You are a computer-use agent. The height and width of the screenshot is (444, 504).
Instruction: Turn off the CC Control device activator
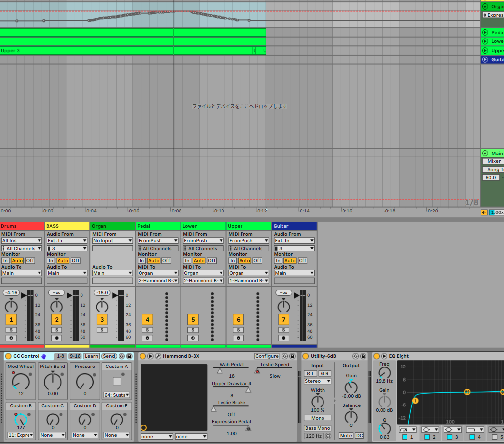pyautogui.click(x=8, y=356)
